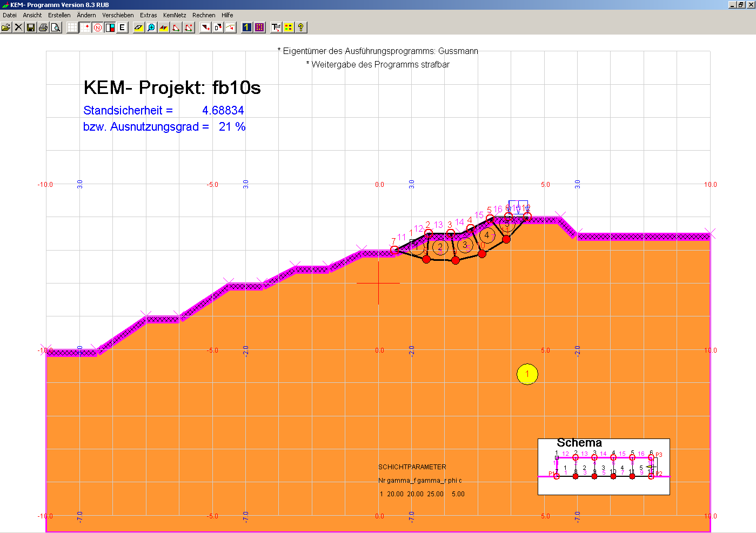Image resolution: width=756 pixels, height=533 pixels.
Task: Open the Ansicht menu
Action: point(32,15)
